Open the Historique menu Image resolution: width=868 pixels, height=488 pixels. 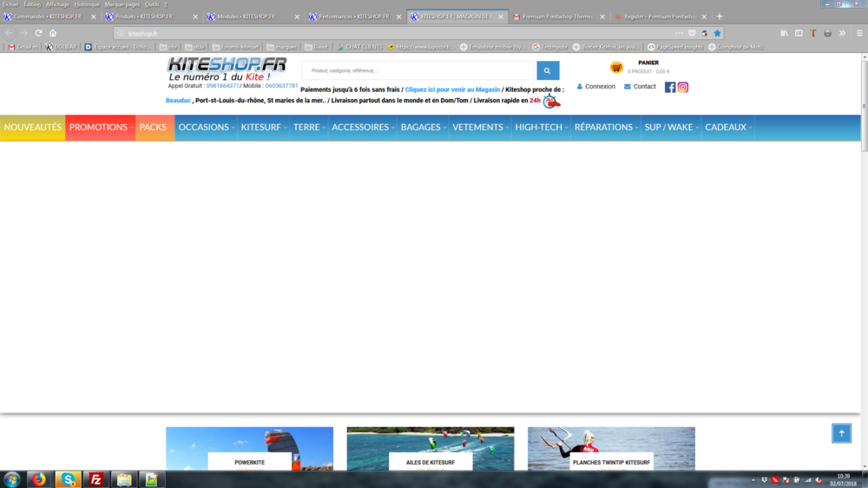87,4
